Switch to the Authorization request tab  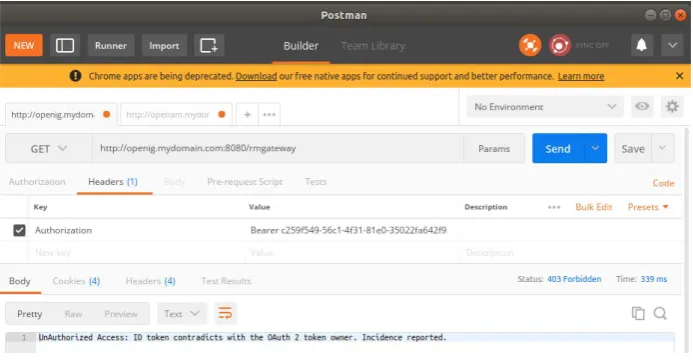click(x=37, y=182)
